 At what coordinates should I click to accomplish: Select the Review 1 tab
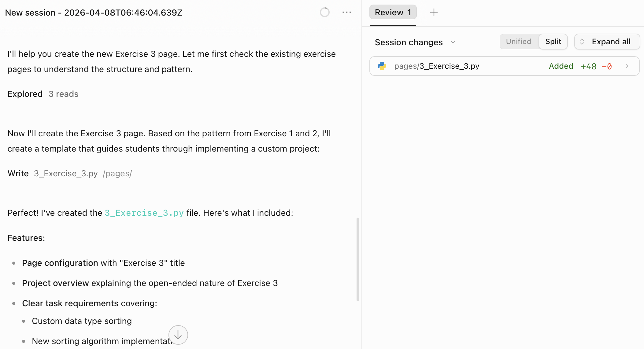tap(393, 12)
